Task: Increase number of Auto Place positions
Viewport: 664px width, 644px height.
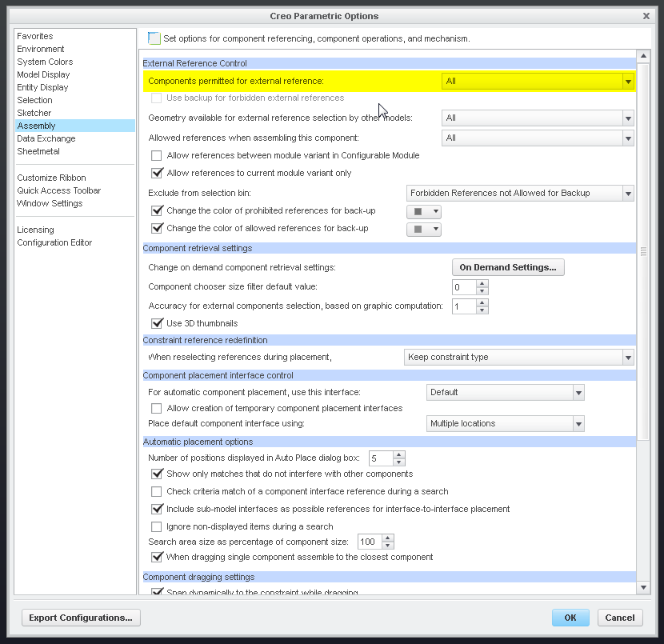Action: click(399, 454)
